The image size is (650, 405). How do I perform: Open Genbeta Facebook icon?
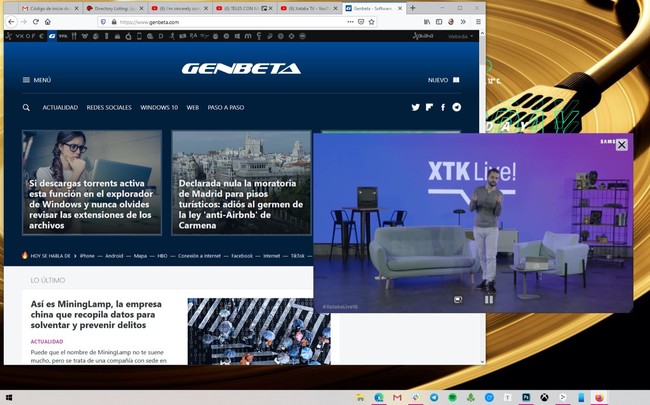(443, 107)
